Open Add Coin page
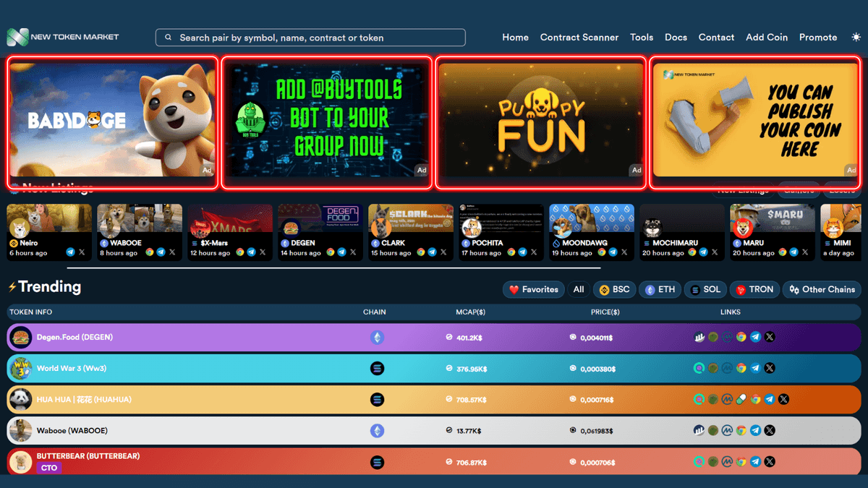The height and width of the screenshot is (488, 868). (767, 38)
